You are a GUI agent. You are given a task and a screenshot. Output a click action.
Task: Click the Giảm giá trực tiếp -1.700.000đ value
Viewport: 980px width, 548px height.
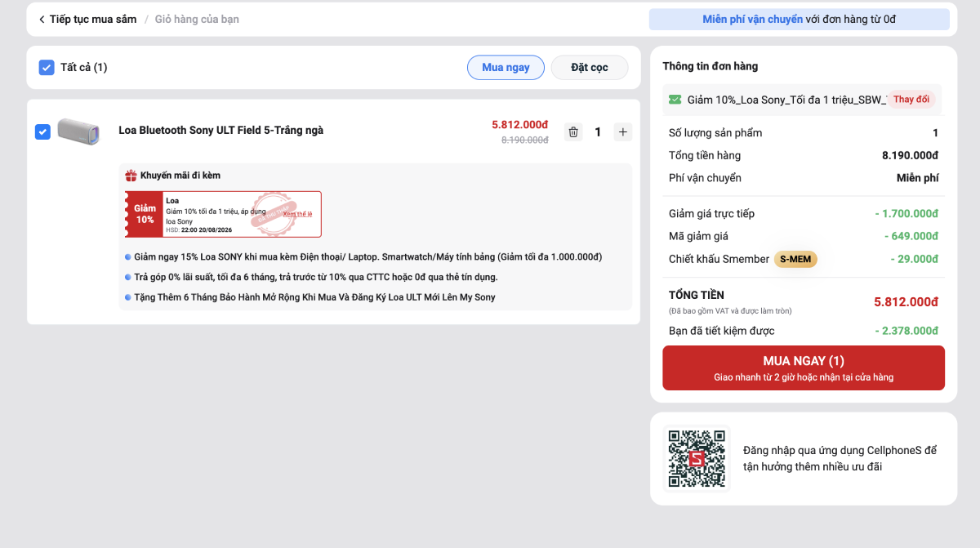click(x=906, y=214)
